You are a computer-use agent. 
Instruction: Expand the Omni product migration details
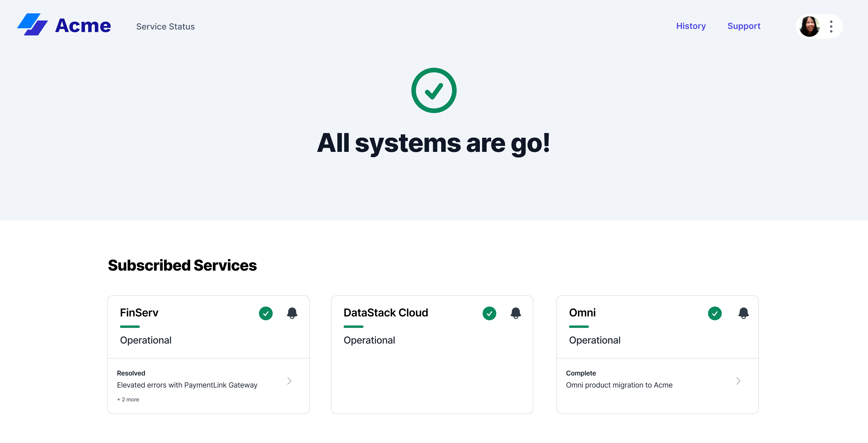[738, 381]
